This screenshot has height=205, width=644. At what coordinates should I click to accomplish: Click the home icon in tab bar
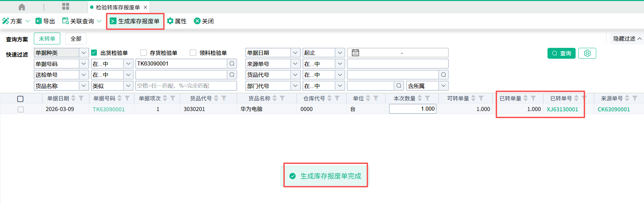tap(22, 7)
